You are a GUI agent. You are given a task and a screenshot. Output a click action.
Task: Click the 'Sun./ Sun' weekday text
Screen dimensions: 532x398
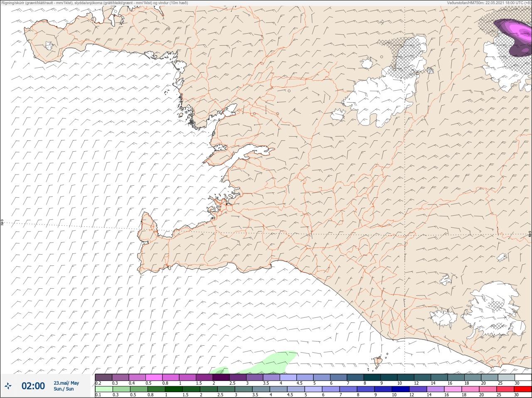tap(64, 389)
